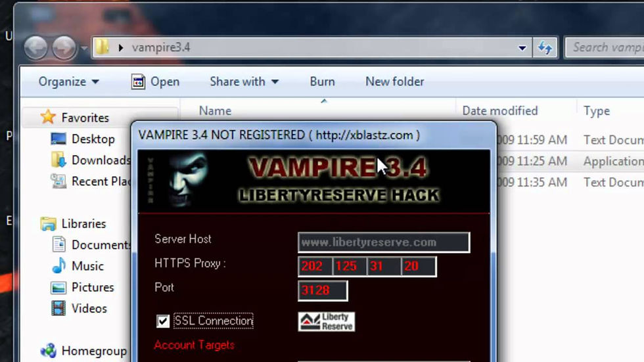Click the Pictures library icon

tap(58, 288)
